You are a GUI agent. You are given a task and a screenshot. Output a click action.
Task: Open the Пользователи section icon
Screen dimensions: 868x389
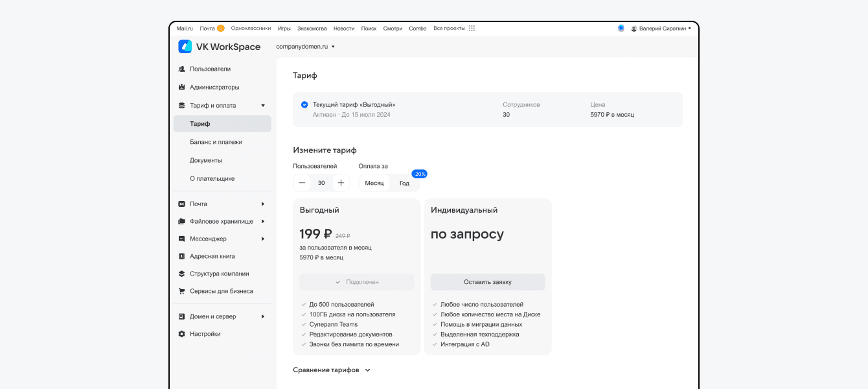[182, 69]
